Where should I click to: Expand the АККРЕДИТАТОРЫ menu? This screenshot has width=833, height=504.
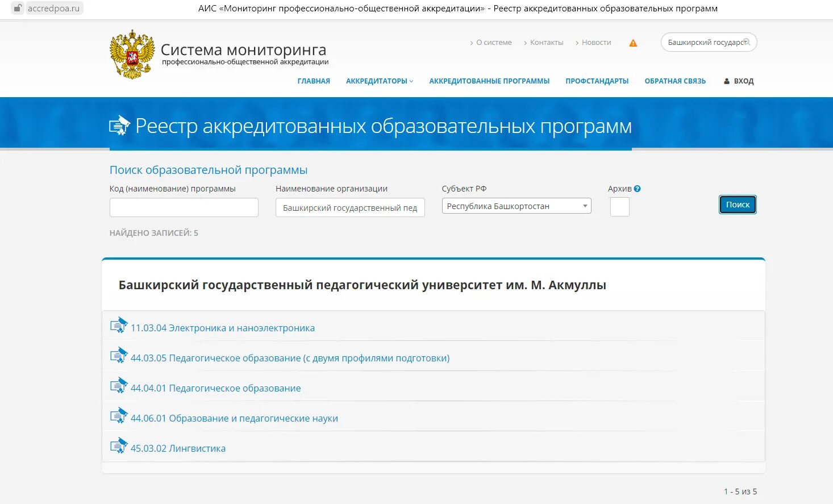coord(380,81)
